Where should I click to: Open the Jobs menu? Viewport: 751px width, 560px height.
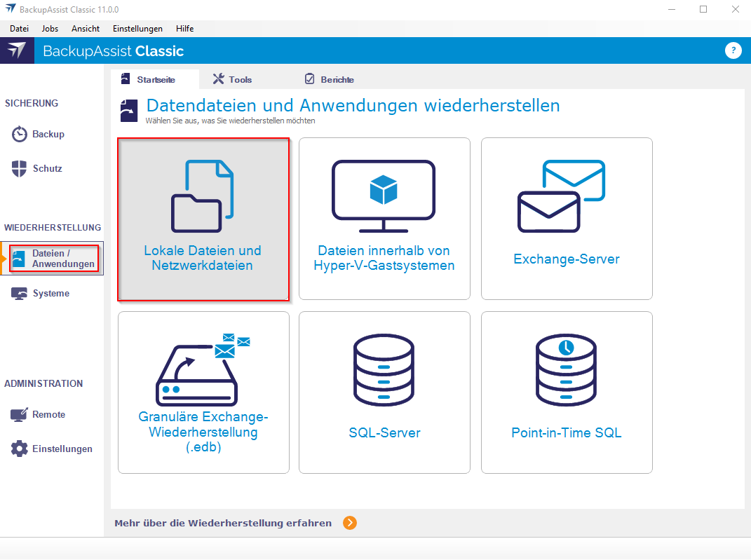[x=50, y=29]
